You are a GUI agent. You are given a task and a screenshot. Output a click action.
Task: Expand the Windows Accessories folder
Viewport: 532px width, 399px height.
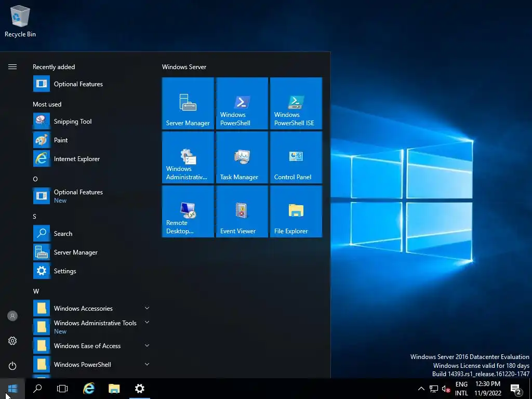[91, 308]
